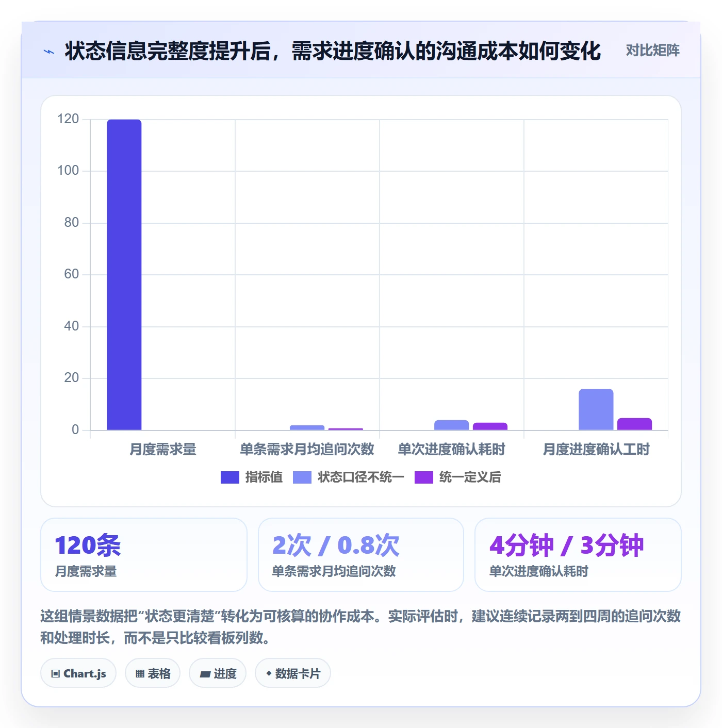
Task: Click the 进度 tag
Action: [x=218, y=673]
